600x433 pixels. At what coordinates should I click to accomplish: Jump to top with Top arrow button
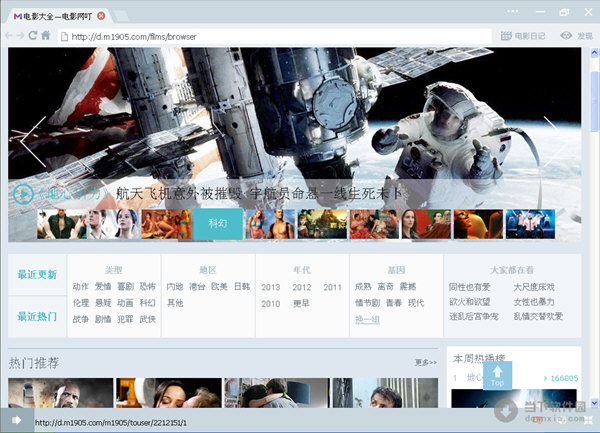[x=497, y=376]
